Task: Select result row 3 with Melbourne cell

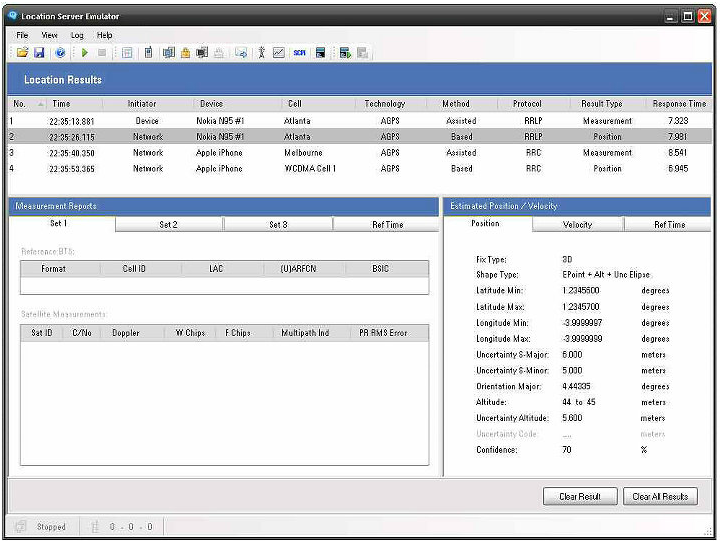Action: tap(360, 153)
